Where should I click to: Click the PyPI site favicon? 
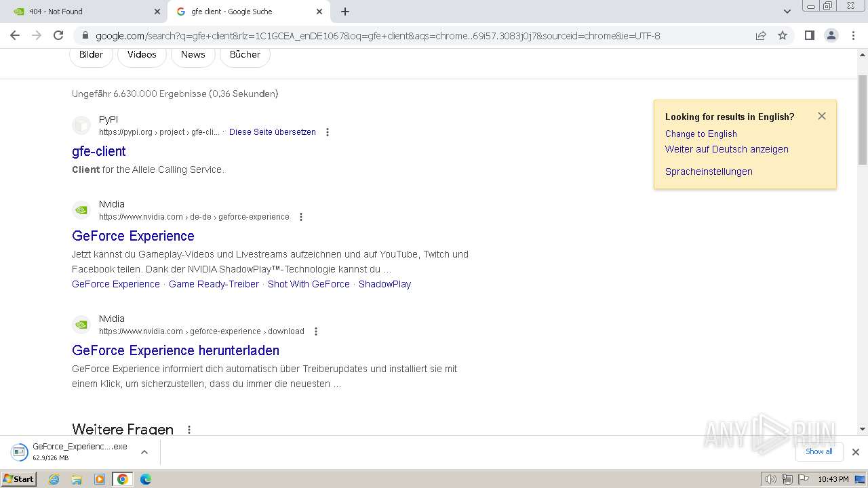[x=81, y=125]
